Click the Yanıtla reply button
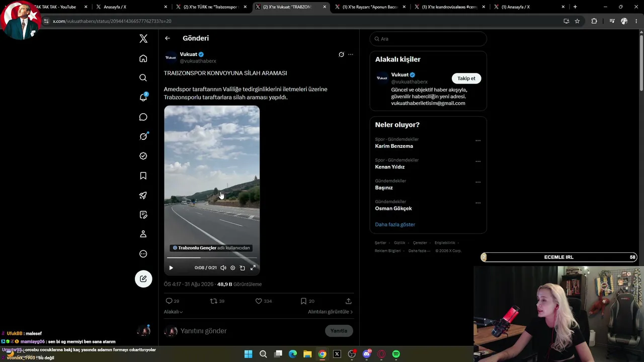Screen dimensions: 644x362 click(x=339, y=331)
